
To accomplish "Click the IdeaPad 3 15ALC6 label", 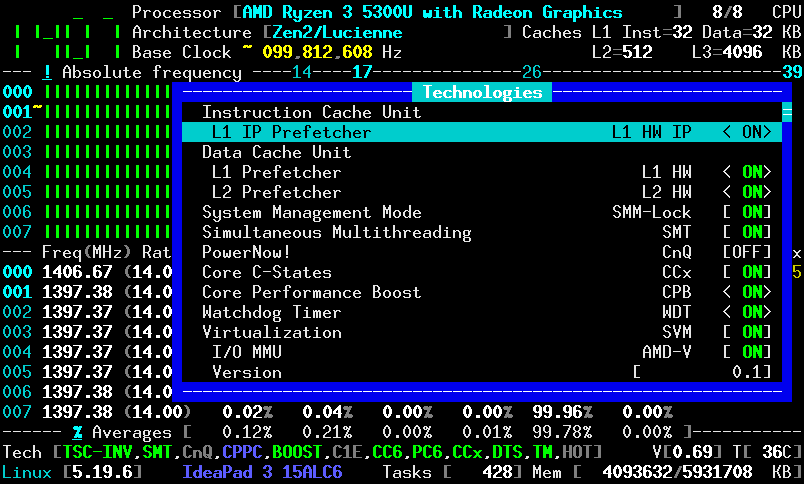I will 262,472.
